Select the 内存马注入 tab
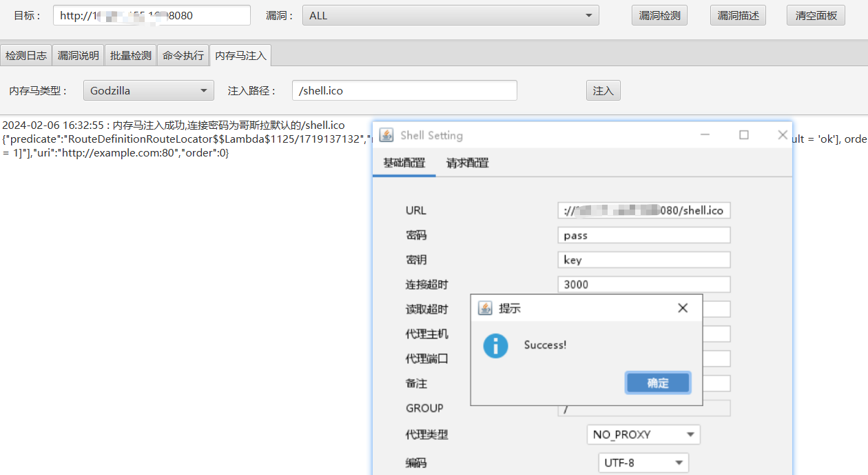This screenshot has width=868, height=475. tap(240, 55)
